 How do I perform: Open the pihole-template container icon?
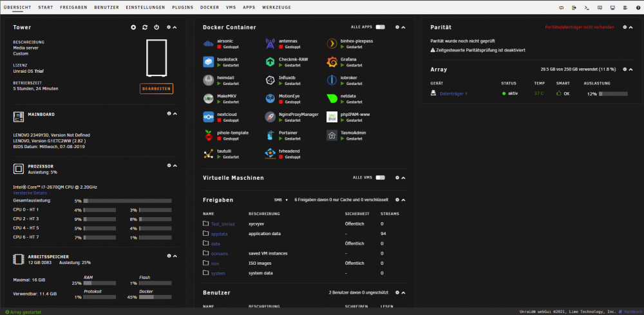(x=209, y=135)
